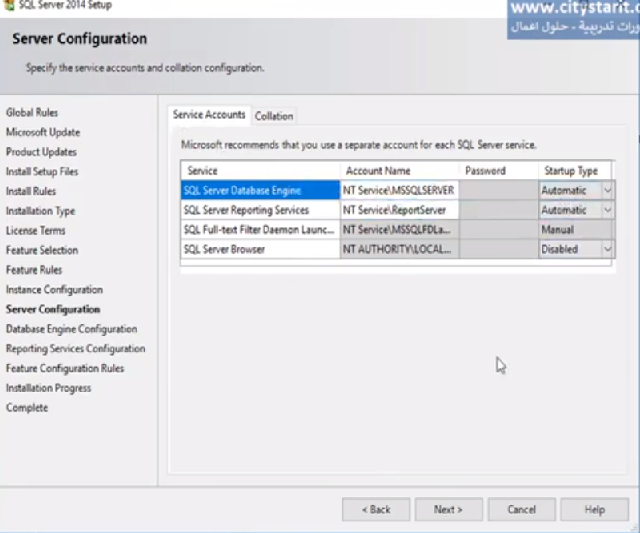This screenshot has height=533, width=640.
Task: Open Startup Type dropdown for SQL Server Browser
Action: point(608,249)
